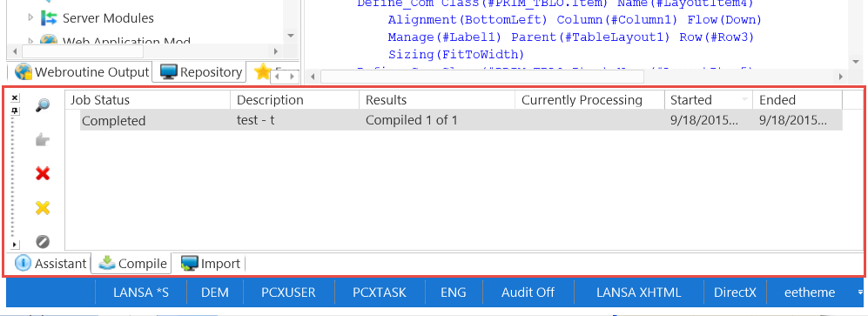
Task: Click the magnifier view details icon
Action: (42, 105)
